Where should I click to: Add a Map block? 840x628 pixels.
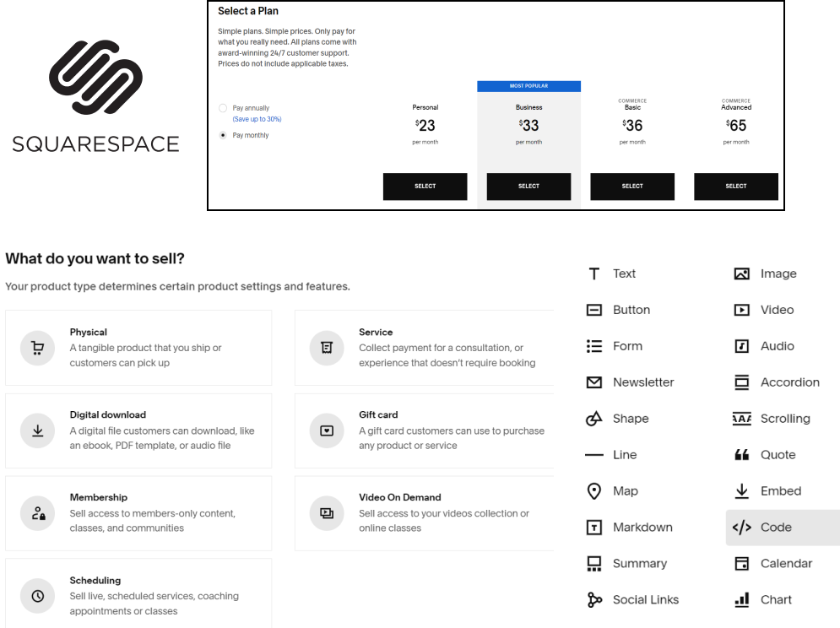625,490
